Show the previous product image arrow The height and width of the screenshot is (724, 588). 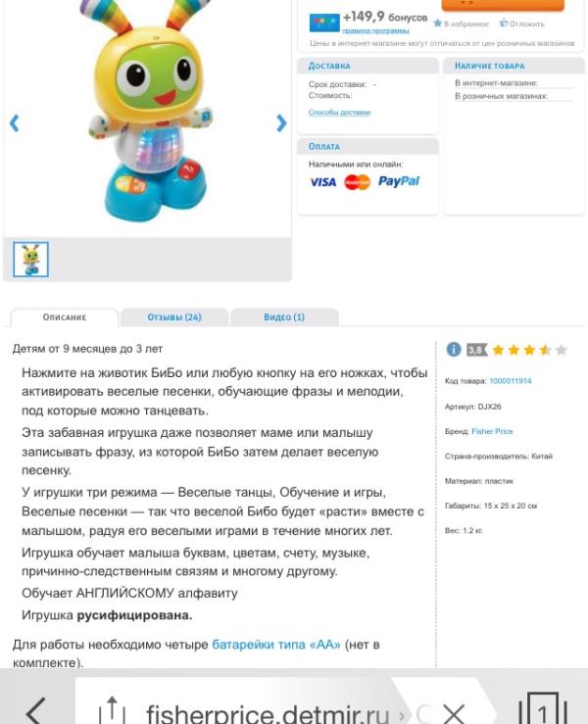pos(15,122)
